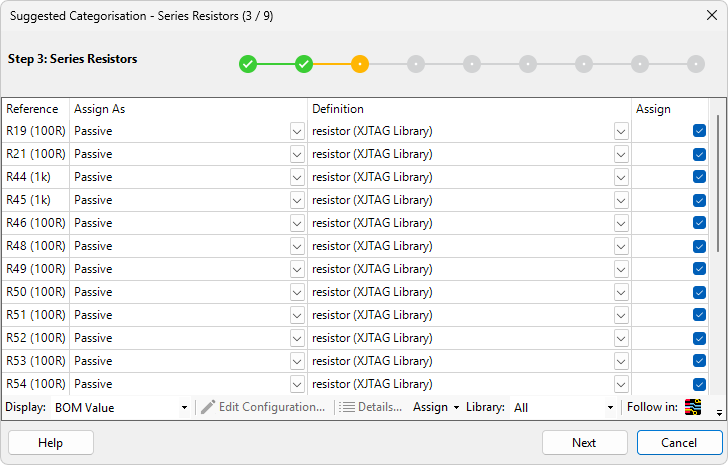
Task: Click the last grey wizard step circle
Action: (x=696, y=64)
